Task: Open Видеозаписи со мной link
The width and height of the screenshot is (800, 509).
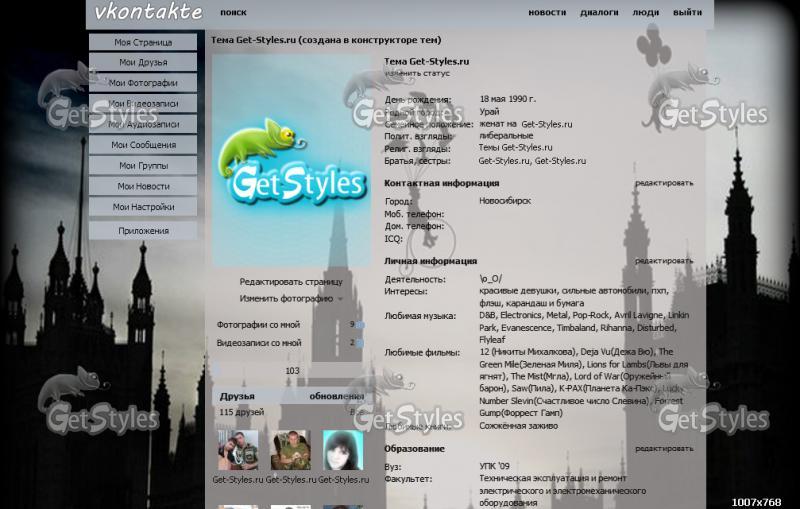Action: [259, 343]
